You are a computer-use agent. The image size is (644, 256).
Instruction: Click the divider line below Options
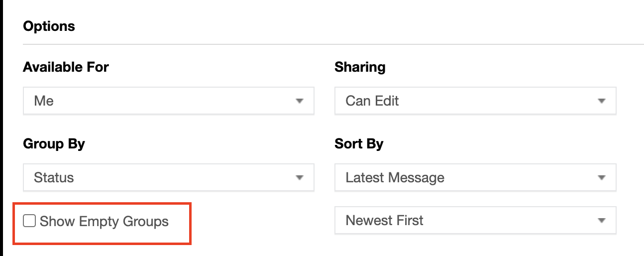(x=333, y=45)
